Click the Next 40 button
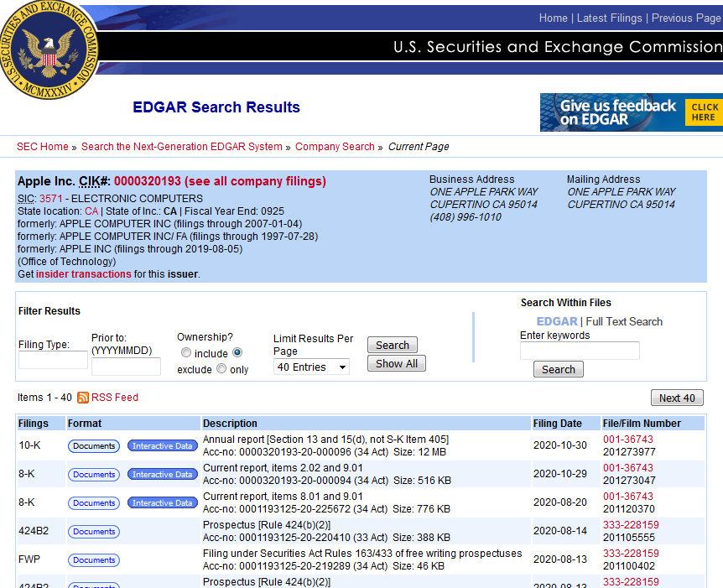 (677, 398)
